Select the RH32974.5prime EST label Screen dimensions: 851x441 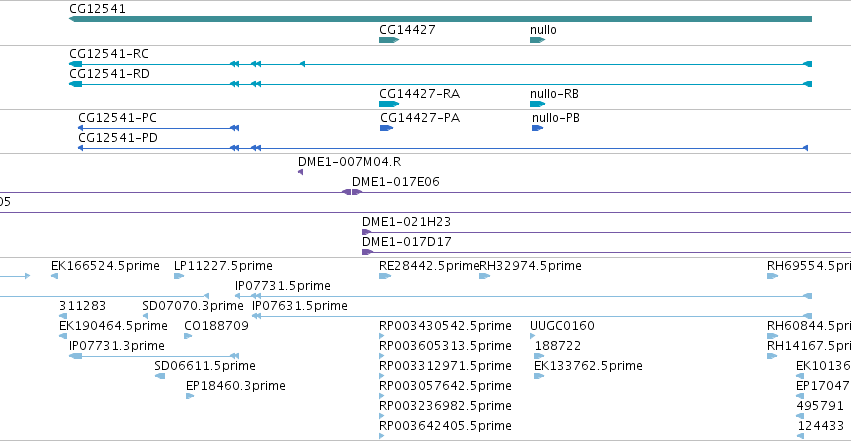coord(530,266)
